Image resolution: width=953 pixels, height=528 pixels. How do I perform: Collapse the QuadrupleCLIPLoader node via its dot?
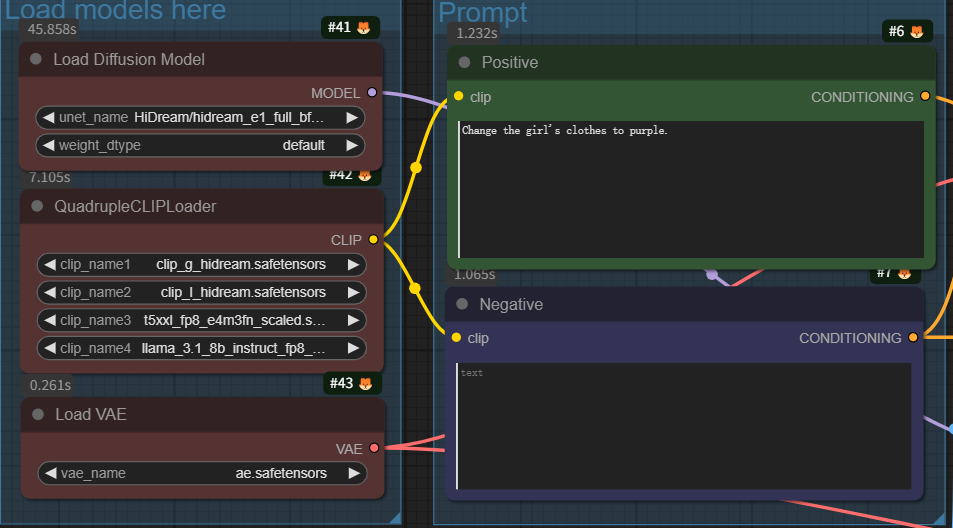tap(37, 206)
